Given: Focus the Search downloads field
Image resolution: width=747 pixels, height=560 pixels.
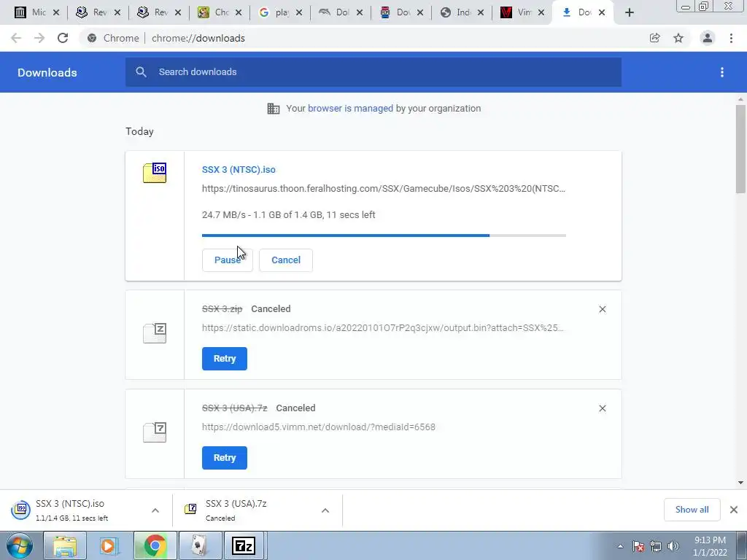Looking at the screenshot, I should click(x=373, y=72).
